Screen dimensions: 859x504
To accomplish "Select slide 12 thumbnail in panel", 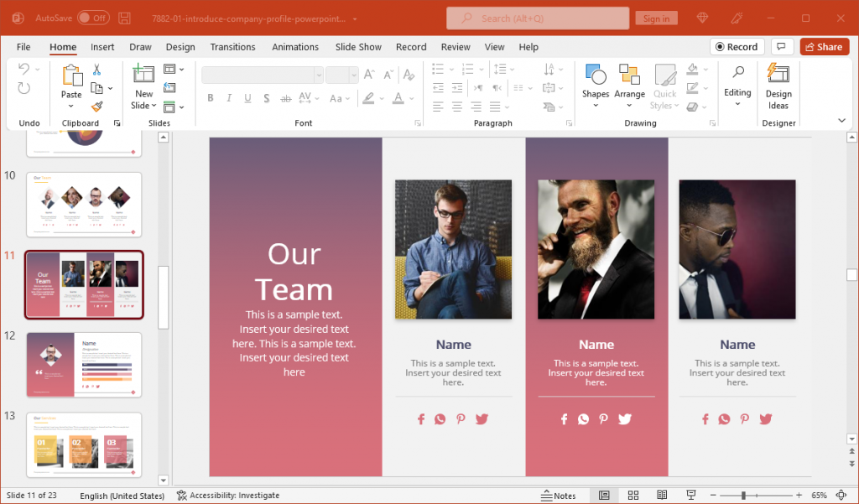I will pyautogui.click(x=83, y=364).
